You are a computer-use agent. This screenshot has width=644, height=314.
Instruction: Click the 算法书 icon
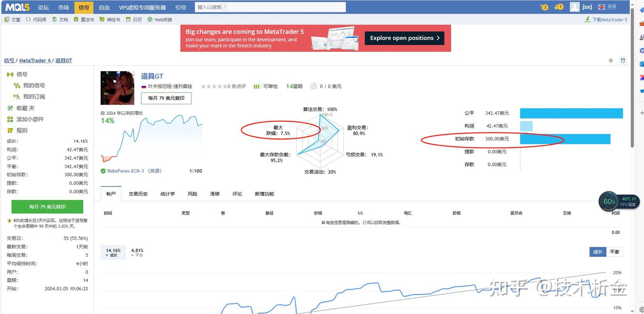[76, 20]
